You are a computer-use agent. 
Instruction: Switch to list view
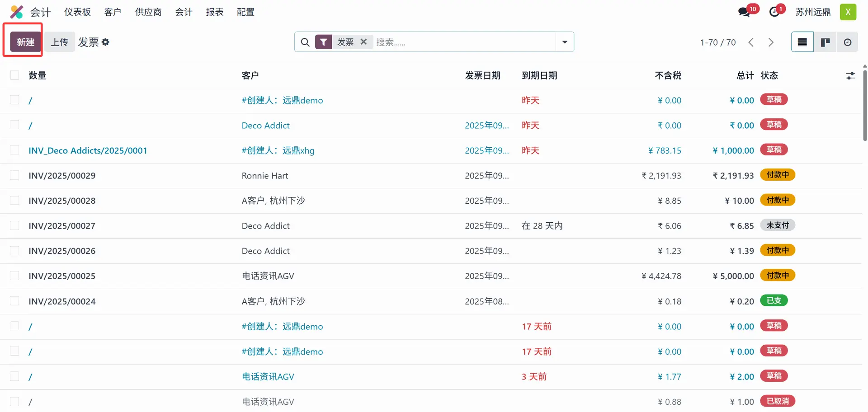click(x=802, y=42)
